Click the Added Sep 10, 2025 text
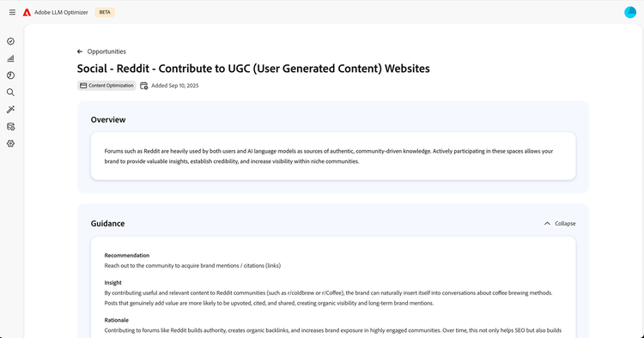This screenshot has width=644, height=338. [x=175, y=86]
